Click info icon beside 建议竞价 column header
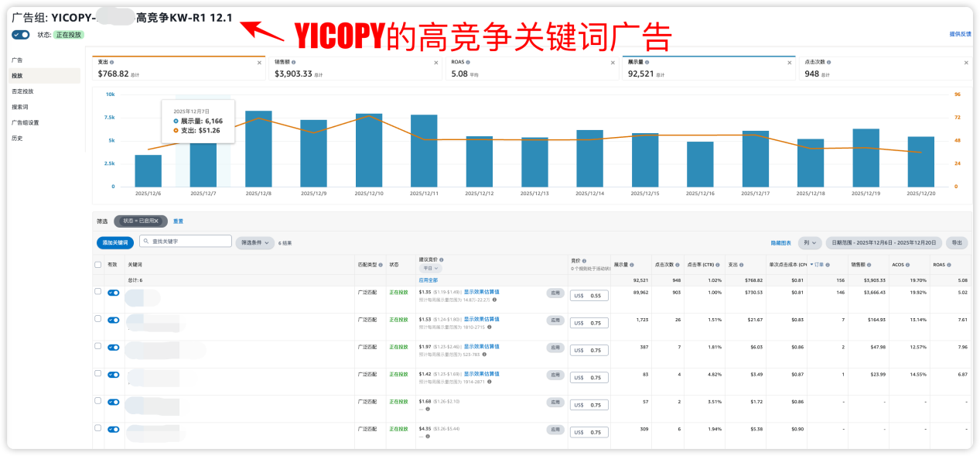This screenshot has width=980, height=456. (x=441, y=261)
